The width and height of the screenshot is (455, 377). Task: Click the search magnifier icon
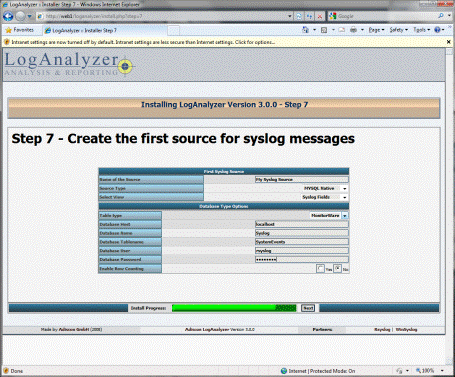click(441, 16)
